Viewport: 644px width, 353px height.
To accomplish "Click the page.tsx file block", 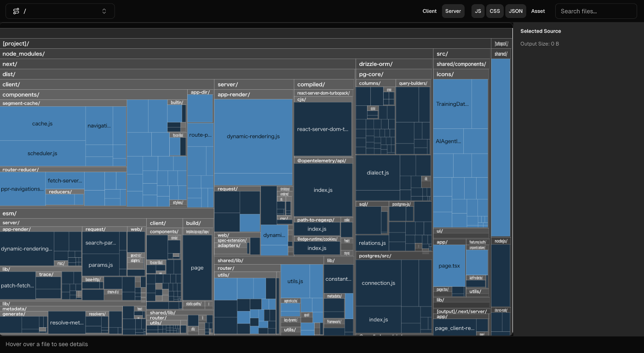I will [x=449, y=266].
